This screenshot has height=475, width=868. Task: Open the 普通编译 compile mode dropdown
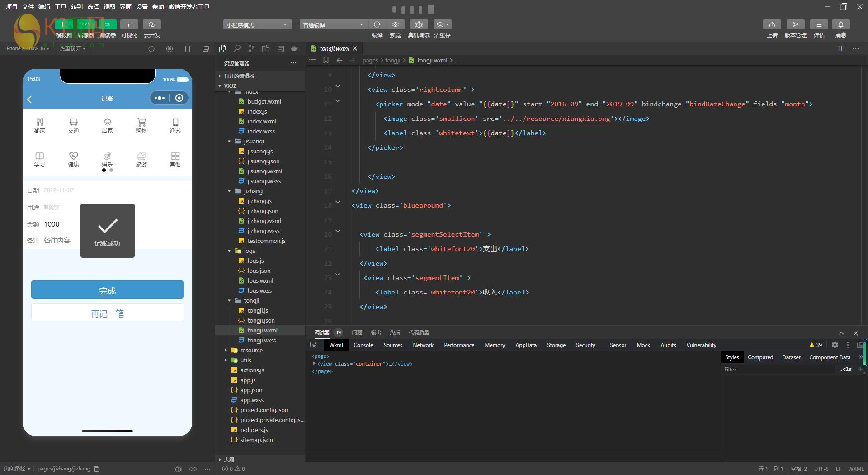[x=333, y=25]
